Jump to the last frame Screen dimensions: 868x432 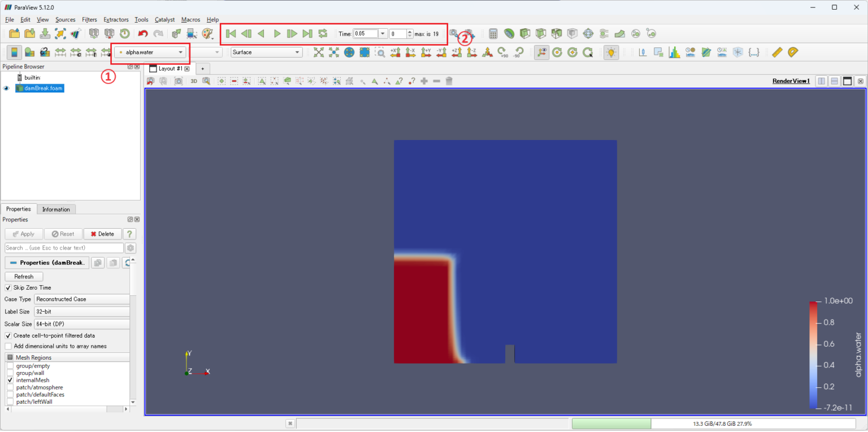coord(307,34)
